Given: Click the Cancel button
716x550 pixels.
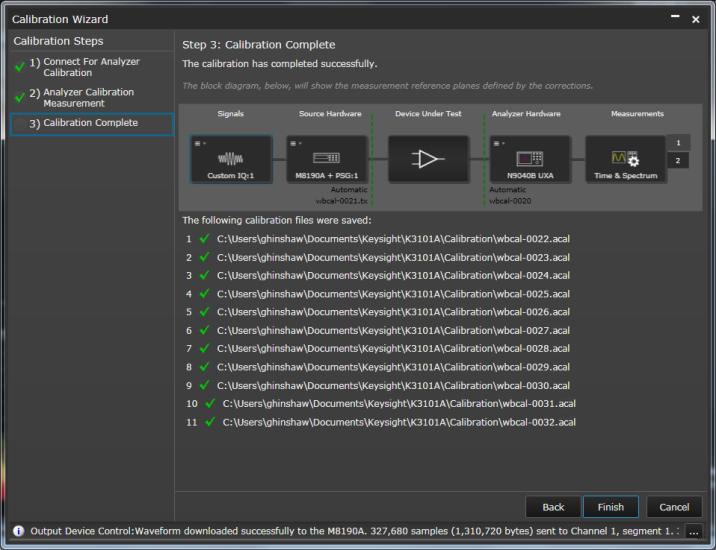Looking at the screenshot, I should 674,507.
